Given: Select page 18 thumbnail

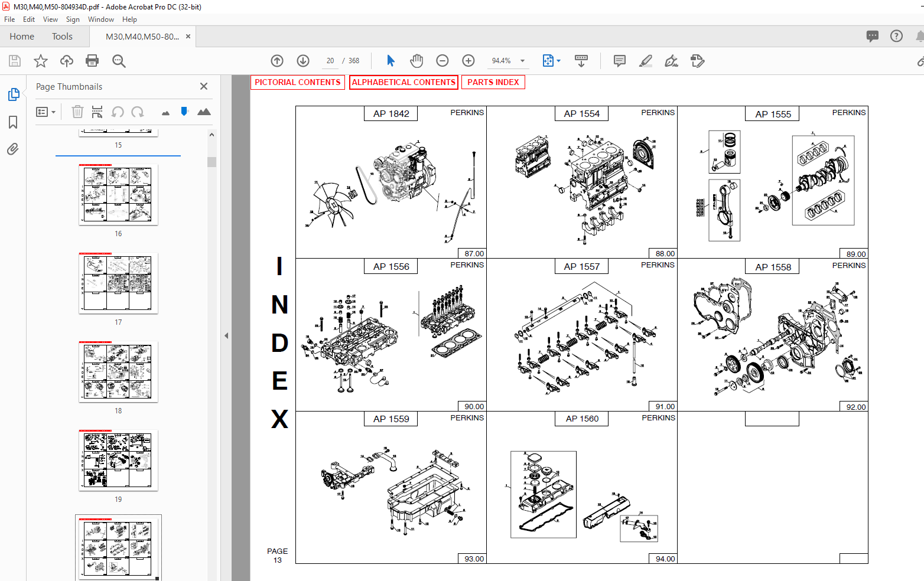Looking at the screenshot, I should [x=118, y=372].
